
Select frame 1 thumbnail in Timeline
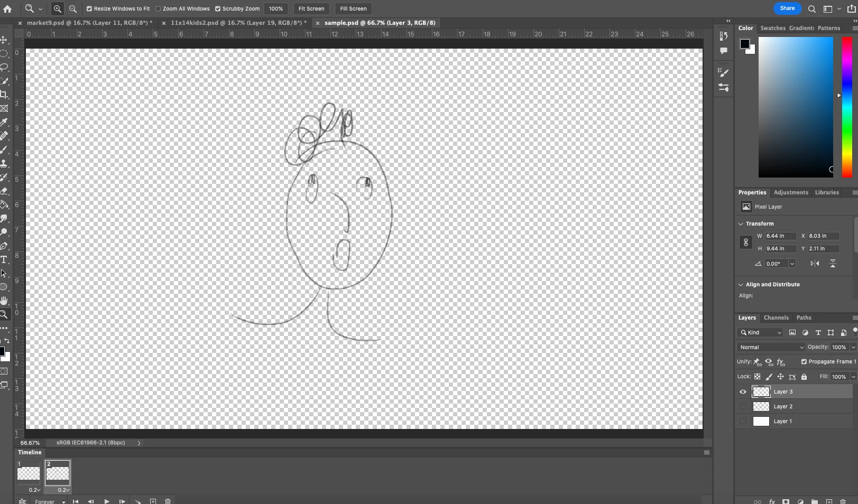(x=29, y=473)
